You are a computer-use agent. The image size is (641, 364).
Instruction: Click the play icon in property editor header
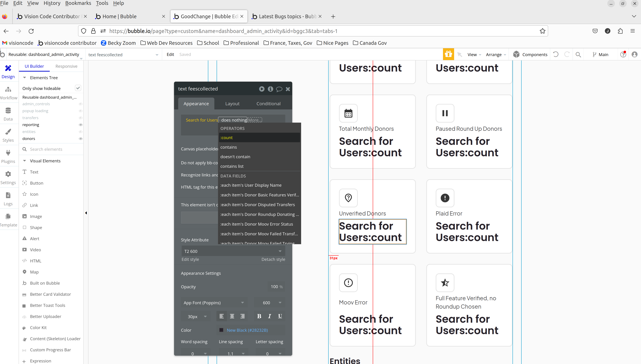[261, 89]
